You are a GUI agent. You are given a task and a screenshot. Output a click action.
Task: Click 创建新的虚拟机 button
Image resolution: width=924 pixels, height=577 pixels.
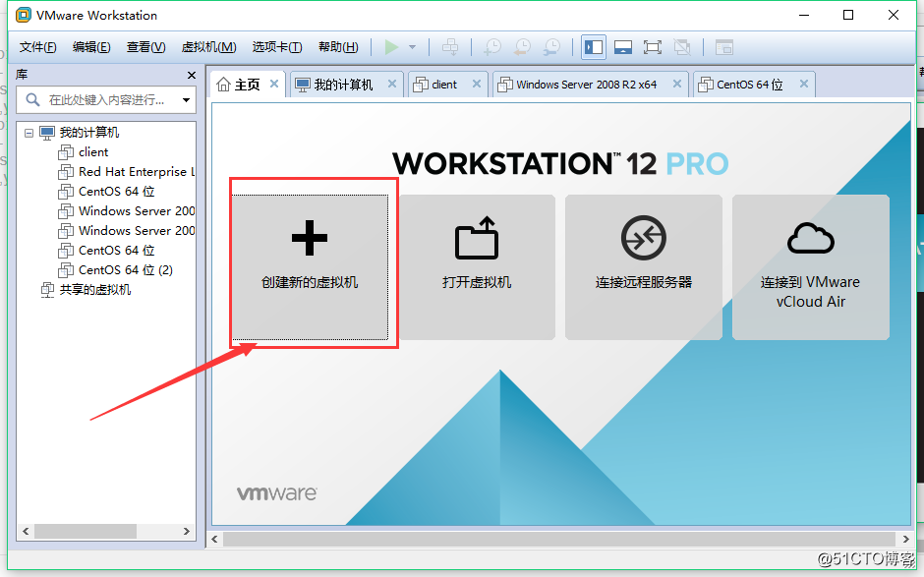(x=310, y=267)
